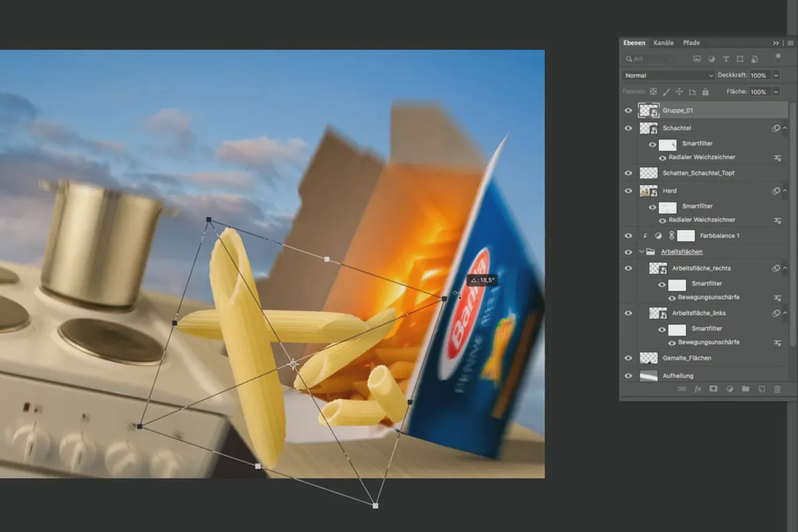Hide the Farbbalance 1 adjustment layer
The width and height of the screenshot is (798, 532).
(628, 235)
